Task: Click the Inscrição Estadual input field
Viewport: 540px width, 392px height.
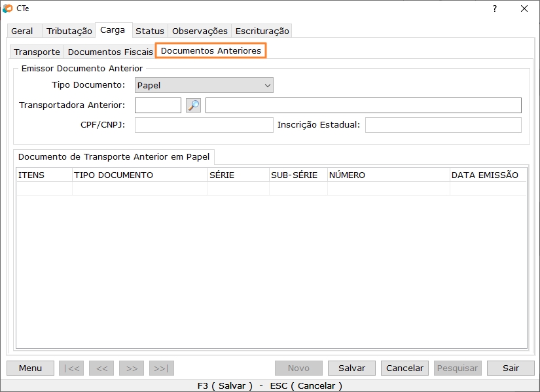Action: tap(443, 124)
